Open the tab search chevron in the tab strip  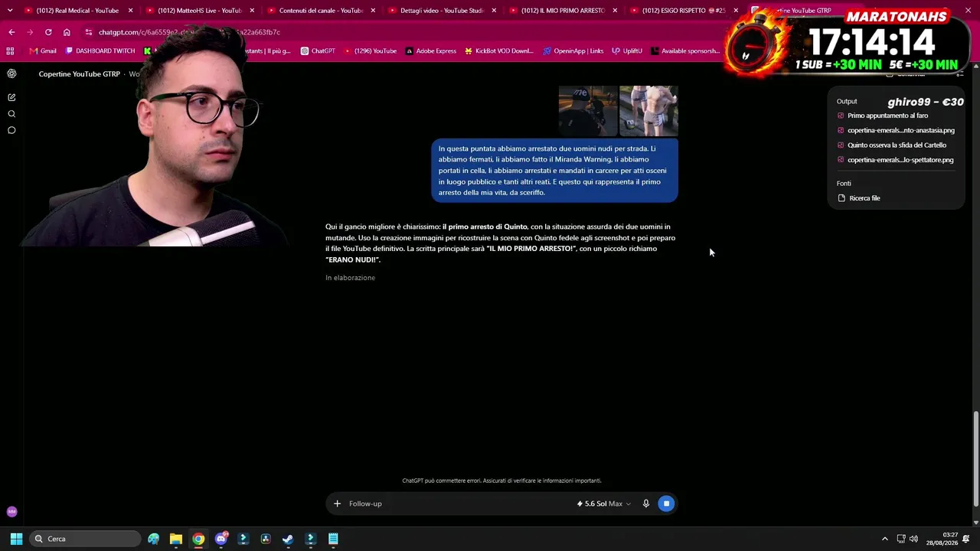pos(9,11)
